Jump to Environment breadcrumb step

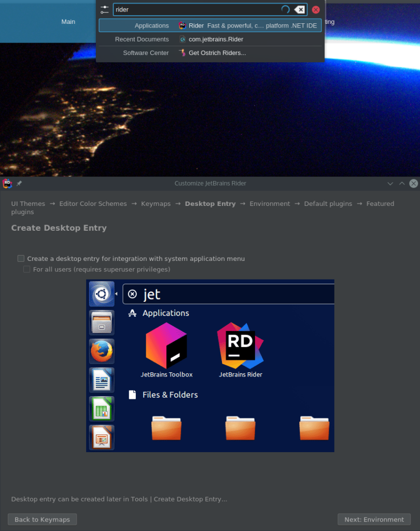pyautogui.click(x=270, y=203)
